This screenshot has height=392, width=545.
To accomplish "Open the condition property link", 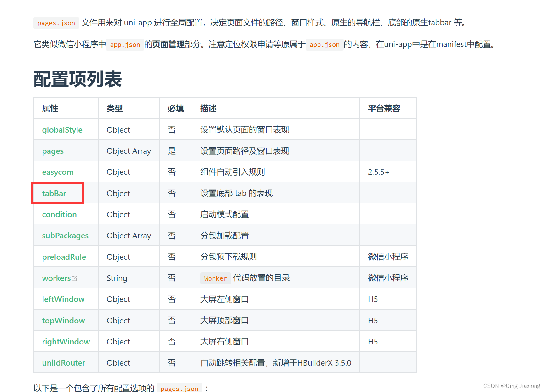I will (59, 214).
